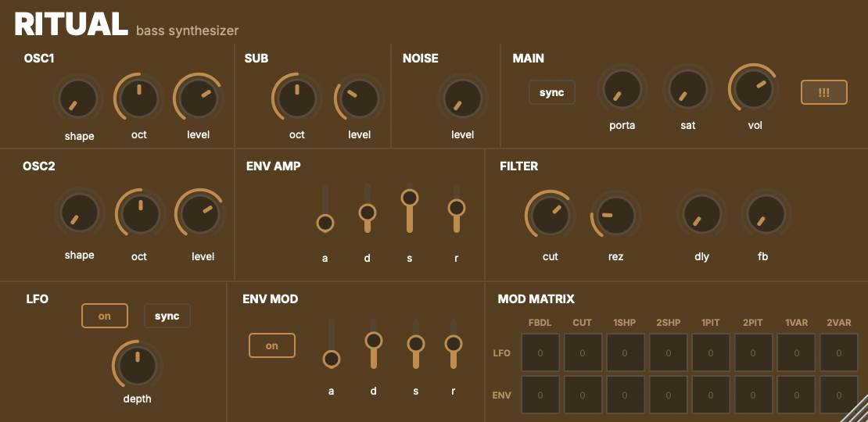This screenshot has height=422, width=868.
Task: Click the SUB level knob
Action: (x=360, y=98)
